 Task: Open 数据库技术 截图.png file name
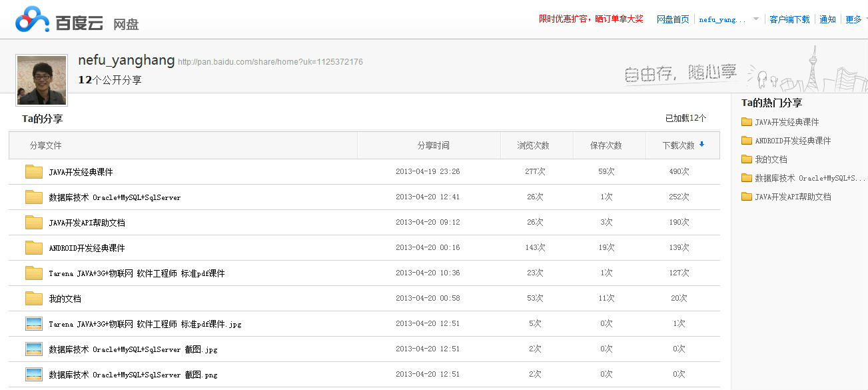point(133,375)
